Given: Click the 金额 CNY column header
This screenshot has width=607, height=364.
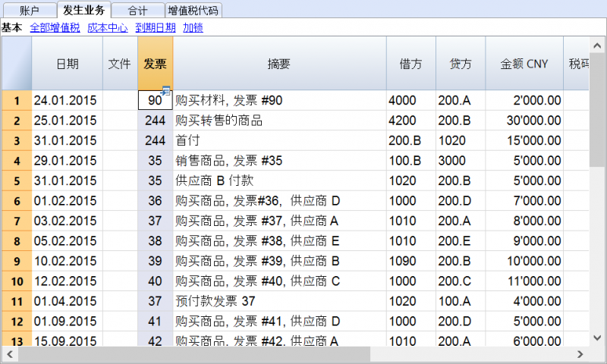Looking at the screenshot, I should (524, 64).
